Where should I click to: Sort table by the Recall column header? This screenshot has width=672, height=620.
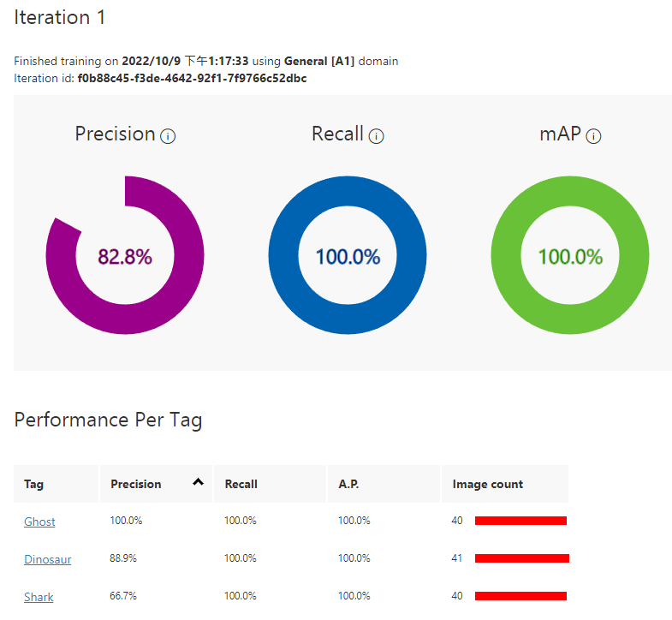tap(270, 484)
